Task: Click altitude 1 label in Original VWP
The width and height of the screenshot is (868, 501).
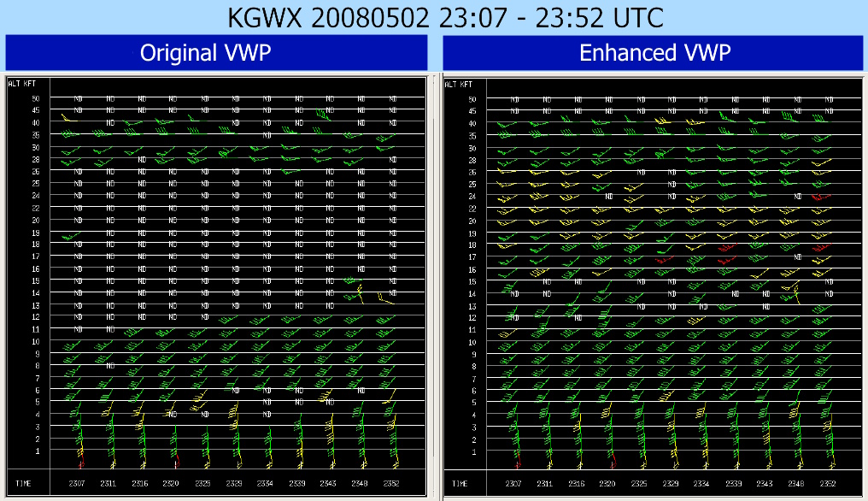Action: 38,451
